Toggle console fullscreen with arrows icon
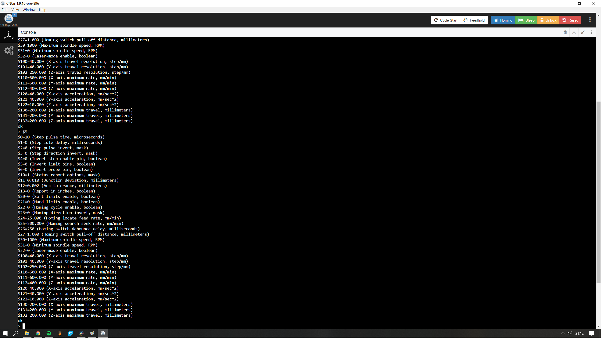601x364 pixels. pos(582,32)
